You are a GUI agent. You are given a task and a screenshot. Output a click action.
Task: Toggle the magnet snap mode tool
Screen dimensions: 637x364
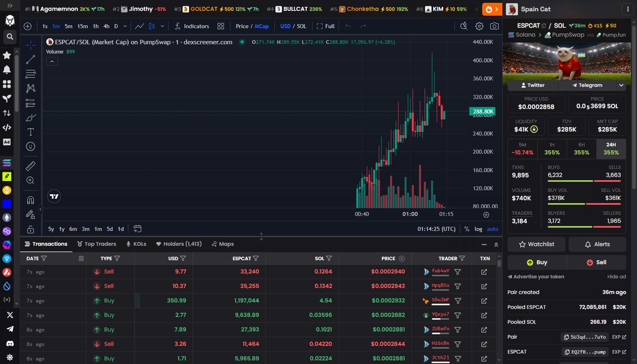click(30, 201)
